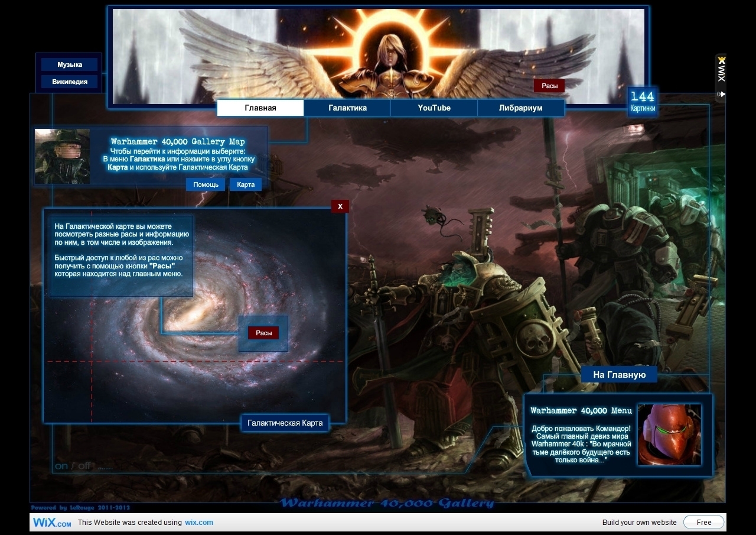The image size is (756, 535).
Task: Click the red Расы button in the header banner
Action: 549,86
